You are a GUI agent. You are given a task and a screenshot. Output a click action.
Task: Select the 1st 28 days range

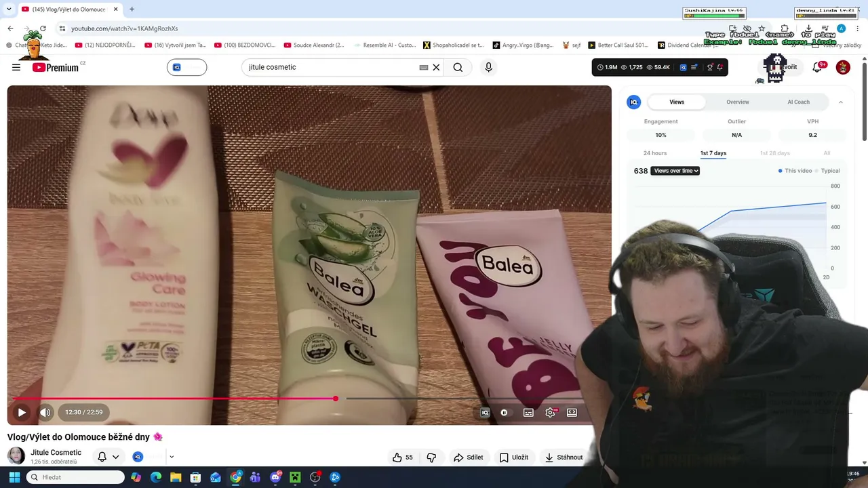(775, 153)
